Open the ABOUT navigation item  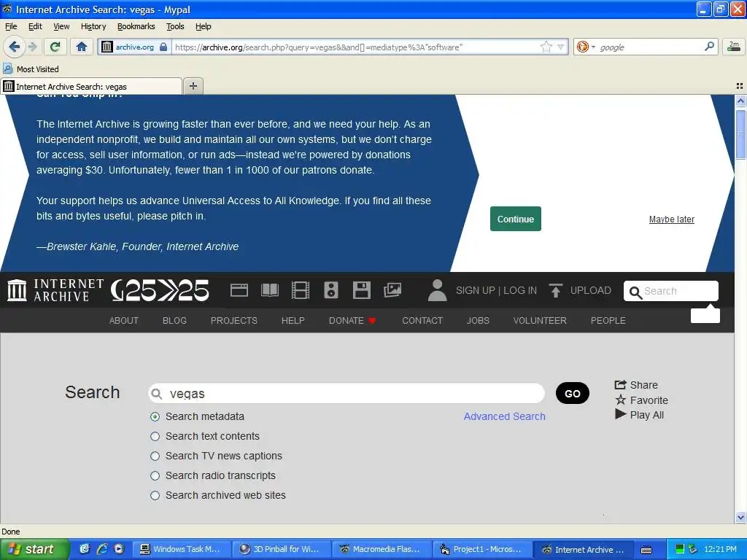(124, 321)
